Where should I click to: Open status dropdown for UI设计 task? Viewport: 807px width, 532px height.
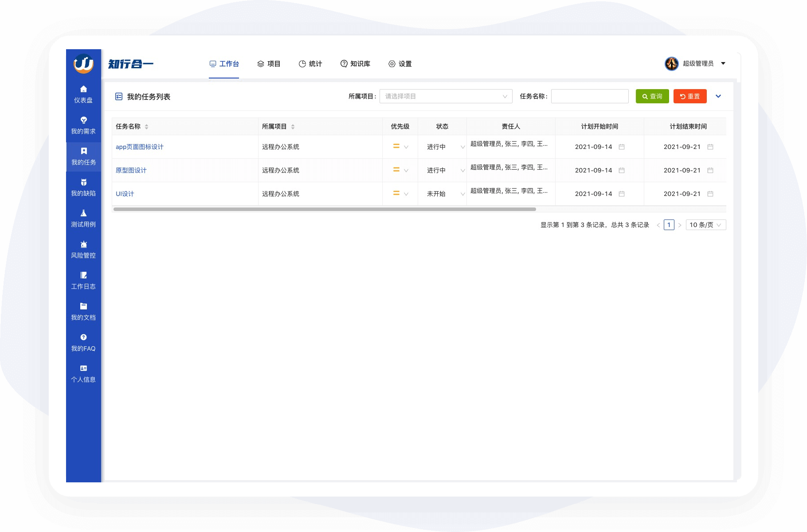pyautogui.click(x=462, y=194)
